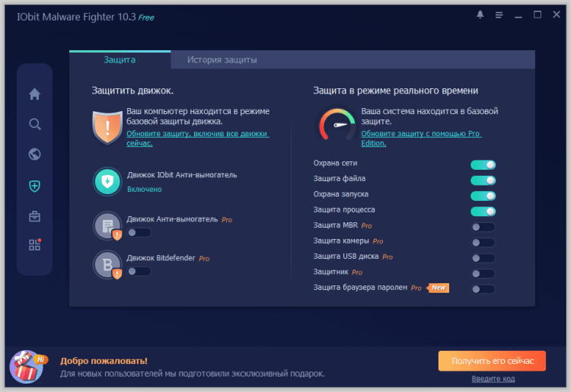Click the New badge near browser password protection
571x392 pixels.
click(438, 288)
